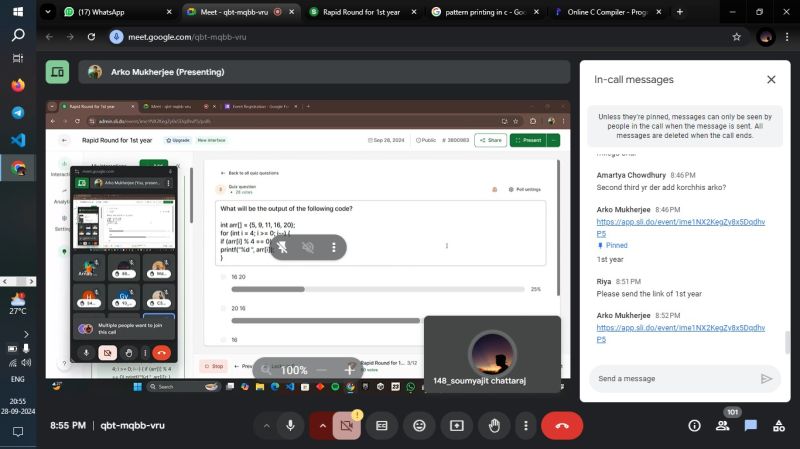Click the Chrome taskbar icon
This screenshot has height=449, width=800.
(x=18, y=168)
